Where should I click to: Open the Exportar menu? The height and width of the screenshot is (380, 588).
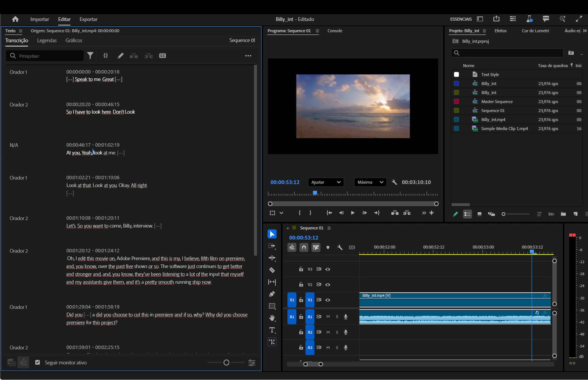pyautogui.click(x=88, y=19)
